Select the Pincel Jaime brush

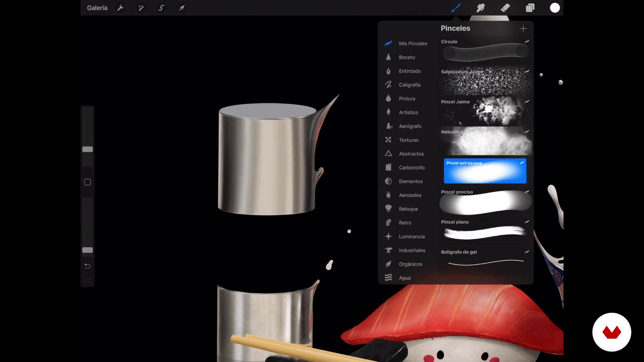485,111
